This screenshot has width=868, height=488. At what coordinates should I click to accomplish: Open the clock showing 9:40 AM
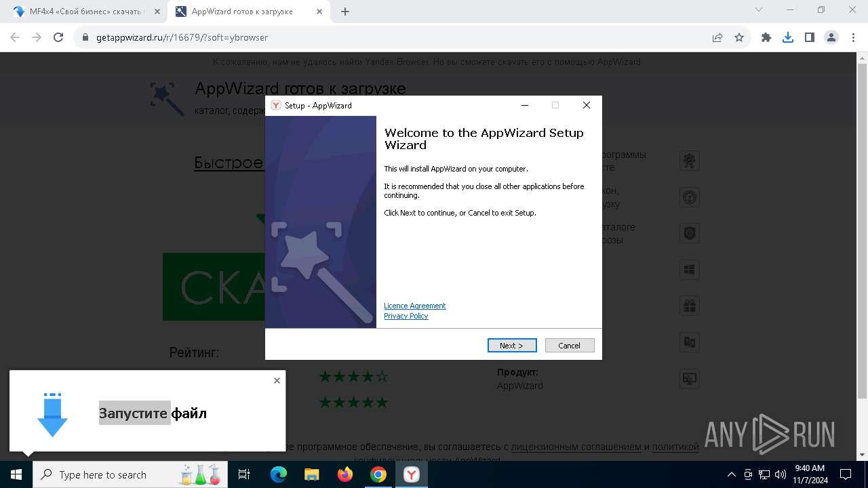click(809, 474)
